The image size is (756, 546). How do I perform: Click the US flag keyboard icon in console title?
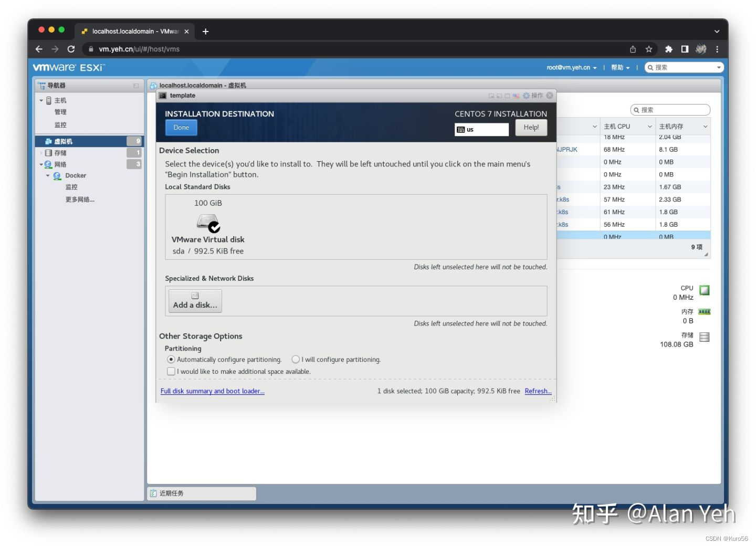(x=516, y=96)
